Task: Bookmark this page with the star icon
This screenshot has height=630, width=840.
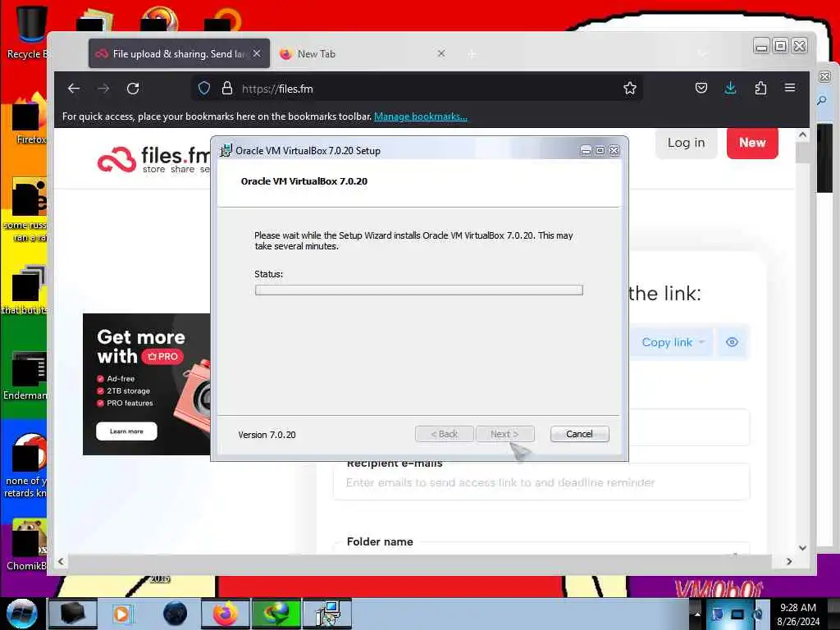Action: pos(630,89)
